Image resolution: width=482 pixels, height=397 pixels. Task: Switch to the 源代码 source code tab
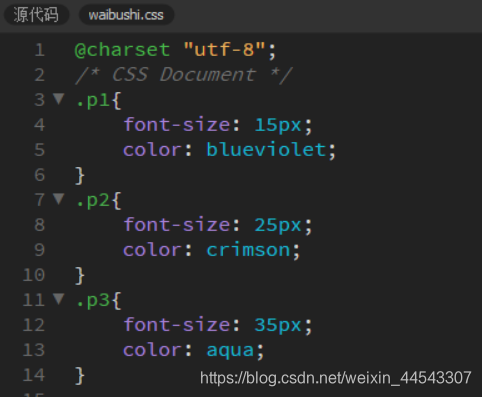coord(36,15)
